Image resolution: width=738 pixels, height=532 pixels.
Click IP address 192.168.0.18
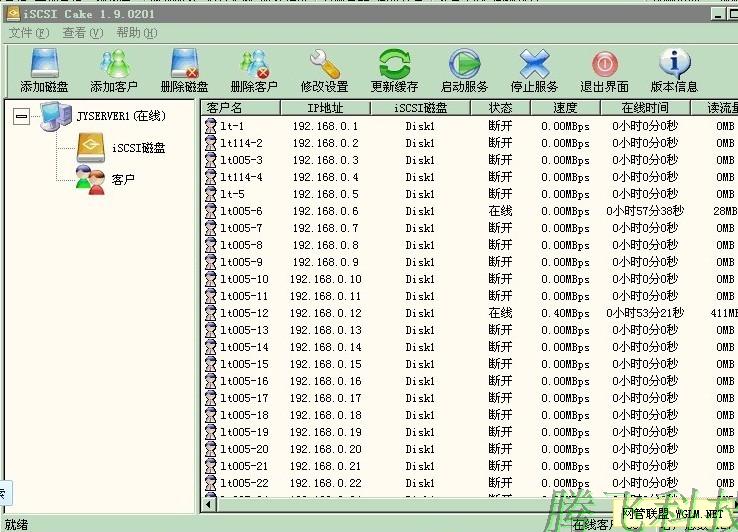pyautogui.click(x=326, y=415)
